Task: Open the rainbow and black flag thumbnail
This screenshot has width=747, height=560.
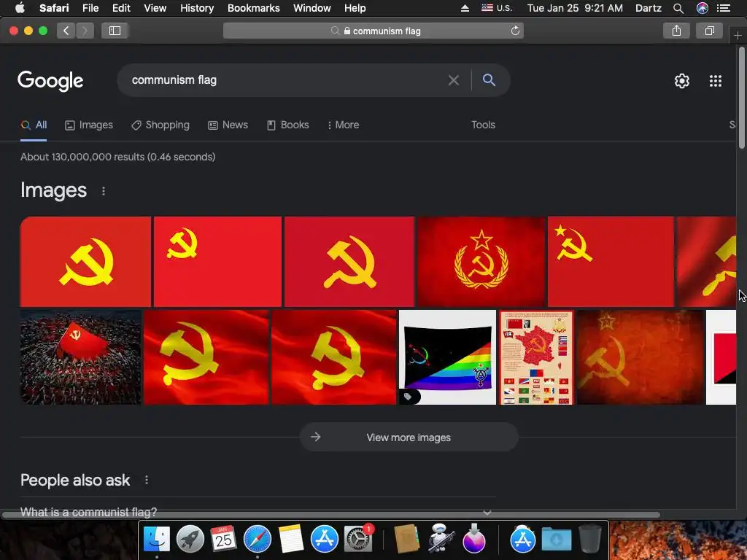Action: pos(447,357)
